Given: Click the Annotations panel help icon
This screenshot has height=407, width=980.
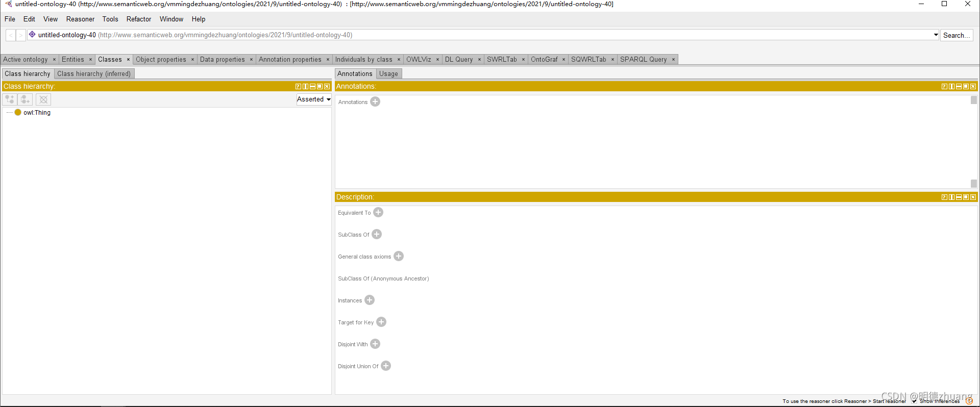Looking at the screenshot, I should pyautogui.click(x=945, y=87).
